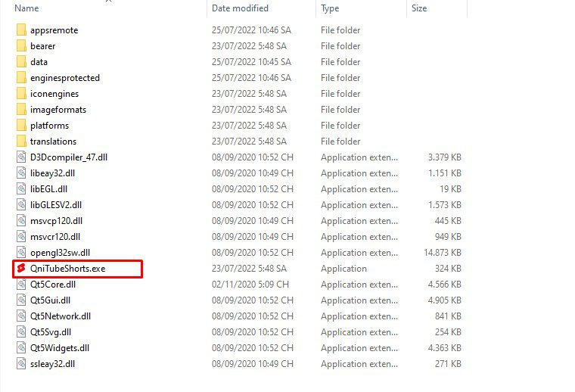This screenshot has width=575, height=392.
Task: Click the 254 KB size of Qt5Svg.dll
Action: point(448,332)
